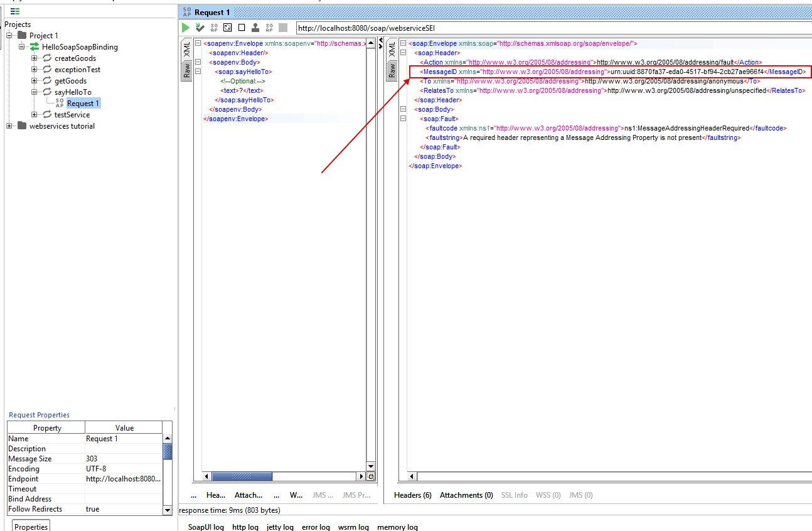Click the stamp-shaped toolbar icon

click(x=255, y=28)
